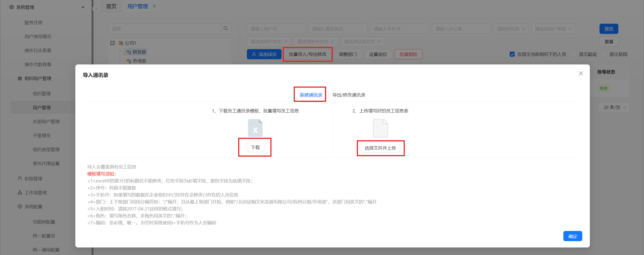Click the 调整部门 button

click(348, 54)
